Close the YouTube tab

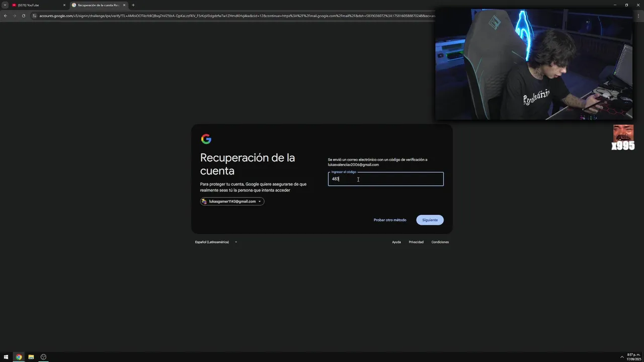click(64, 5)
